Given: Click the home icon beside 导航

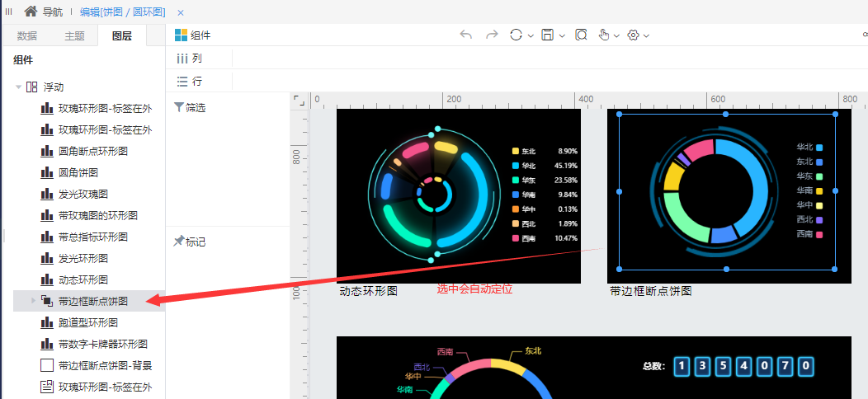Looking at the screenshot, I should click(x=31, y=11).
